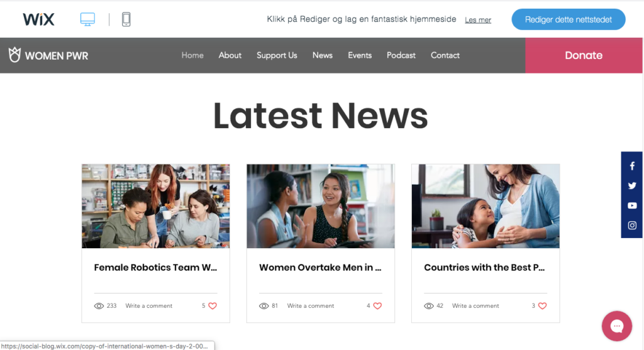
Task: Click Rediger dette nettstedet button
Action: coord(568,19)
